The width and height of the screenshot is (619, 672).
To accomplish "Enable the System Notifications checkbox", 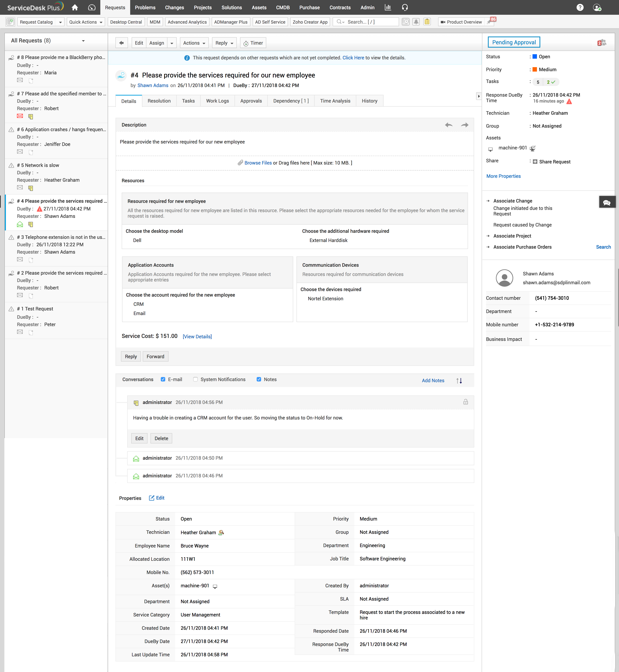I will tap(195, 379).
